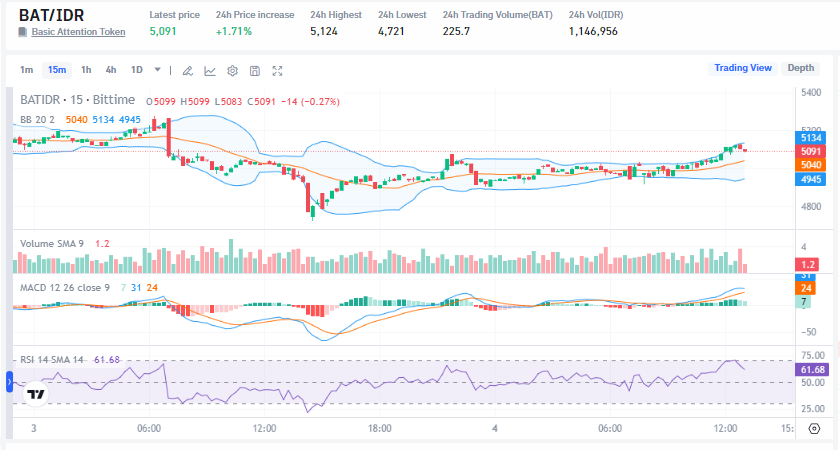This screenshot has height=450, width=840.
Task: Click the 5400 price scale label
Action: [811, 93]
